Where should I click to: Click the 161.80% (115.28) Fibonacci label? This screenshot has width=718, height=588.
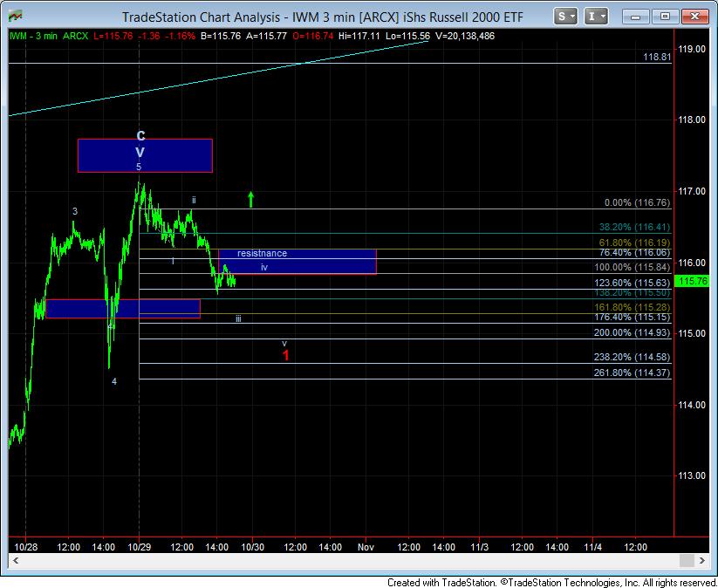(x=632, y=307)
